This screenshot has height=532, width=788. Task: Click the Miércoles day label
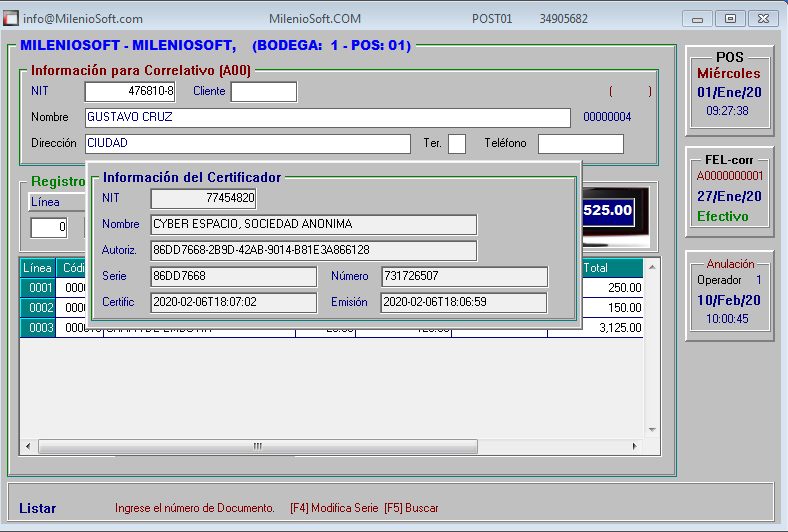[729, 73]
